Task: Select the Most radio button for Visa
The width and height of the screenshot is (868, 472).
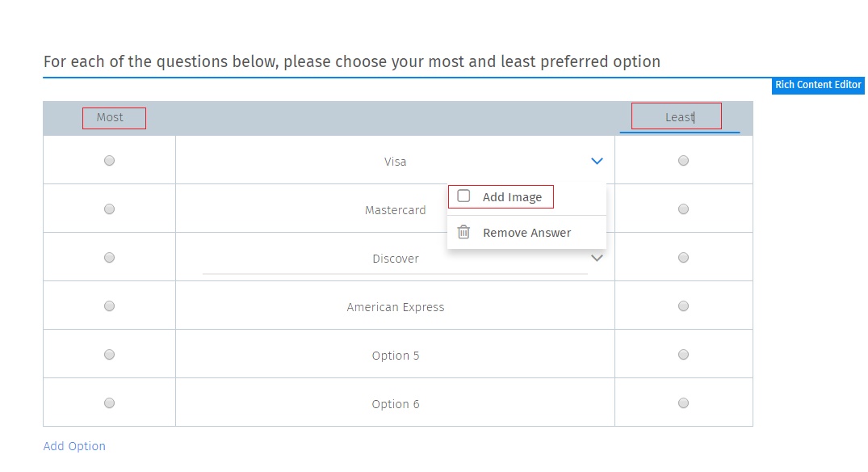Action: click(x=109, y=160)
